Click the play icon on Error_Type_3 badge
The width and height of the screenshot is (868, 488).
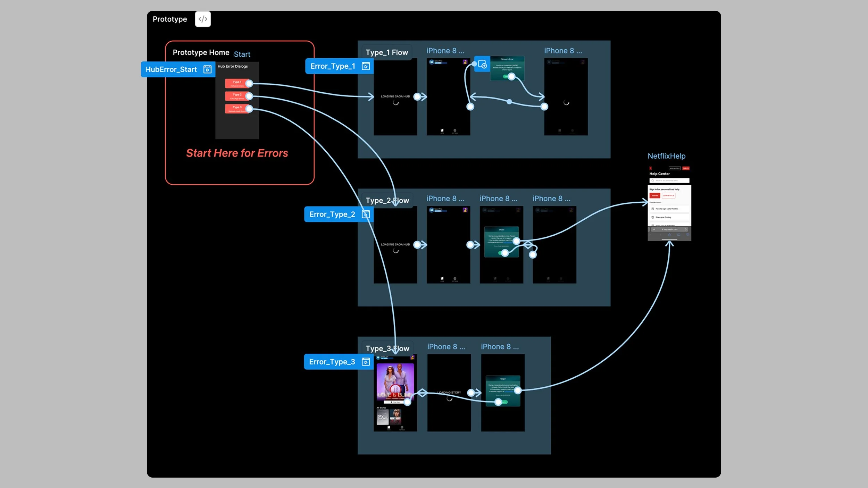point(366,362)
